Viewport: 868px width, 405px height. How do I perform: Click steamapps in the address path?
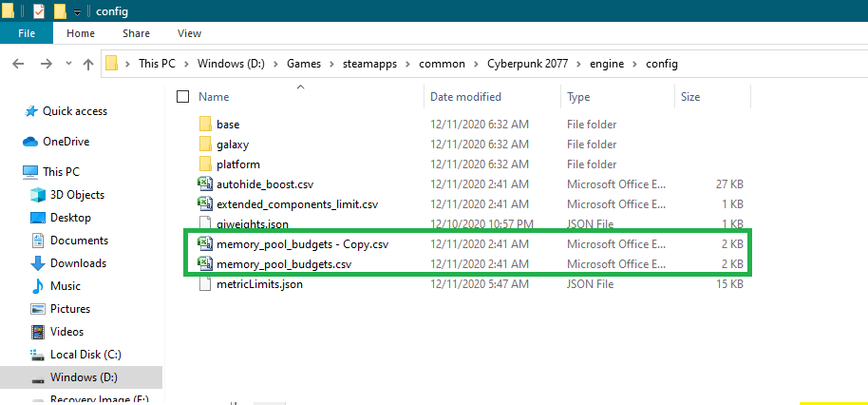coord(369,64)
